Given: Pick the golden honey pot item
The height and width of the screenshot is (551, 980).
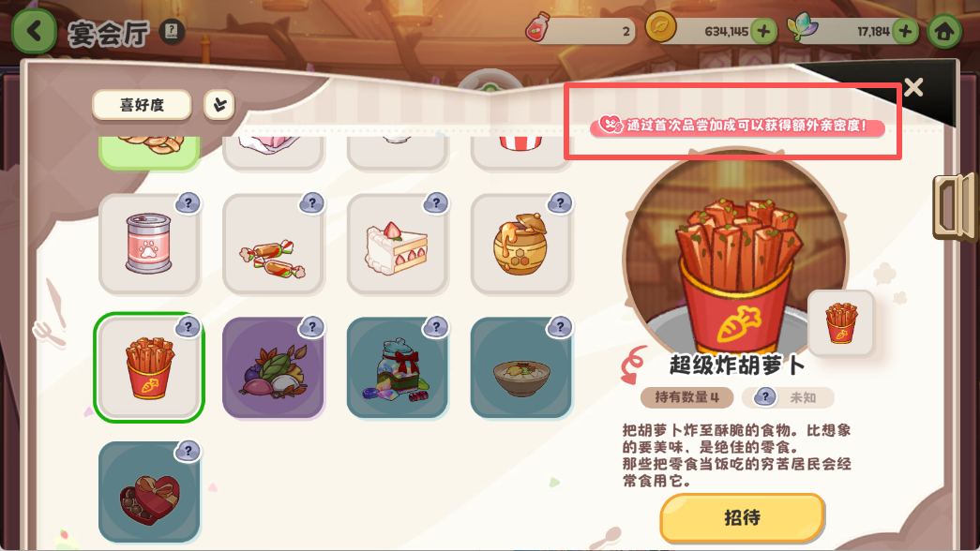Looking at the screenshot, I should pos(521,244).
